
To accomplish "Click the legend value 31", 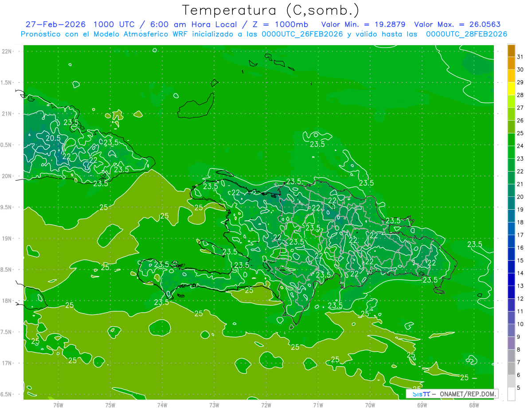I will tap(520, 57).
